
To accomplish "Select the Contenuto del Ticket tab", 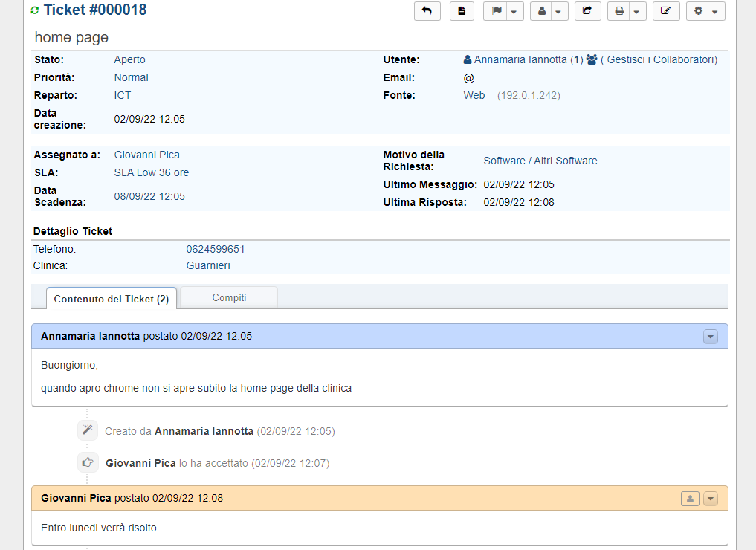I will (x=112, y=299).
